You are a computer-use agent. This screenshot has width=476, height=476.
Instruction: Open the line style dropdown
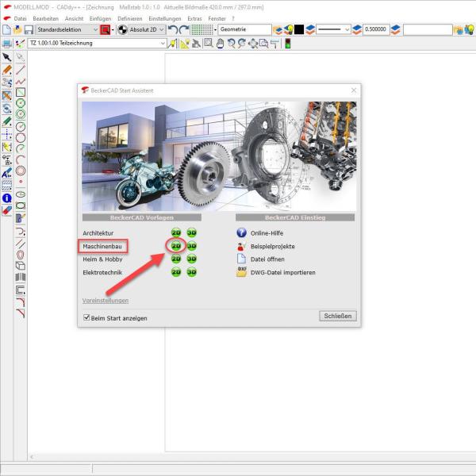point(333,30)
